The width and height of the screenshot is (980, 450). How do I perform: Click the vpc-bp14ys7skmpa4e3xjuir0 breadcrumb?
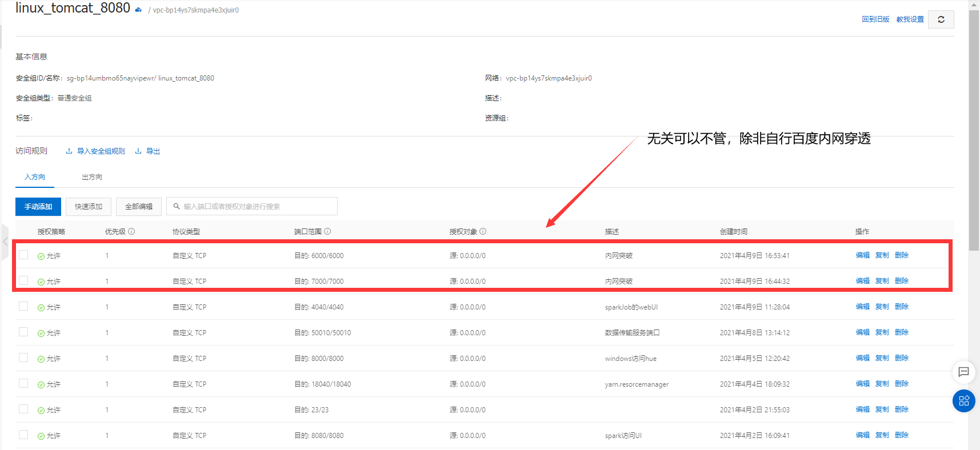click(x=196, y=10)
